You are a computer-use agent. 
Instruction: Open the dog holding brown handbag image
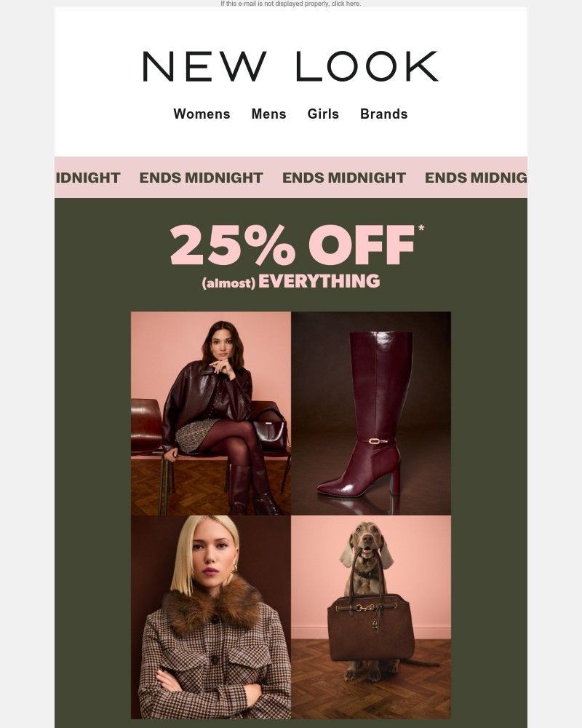click(x=371, y=617)
